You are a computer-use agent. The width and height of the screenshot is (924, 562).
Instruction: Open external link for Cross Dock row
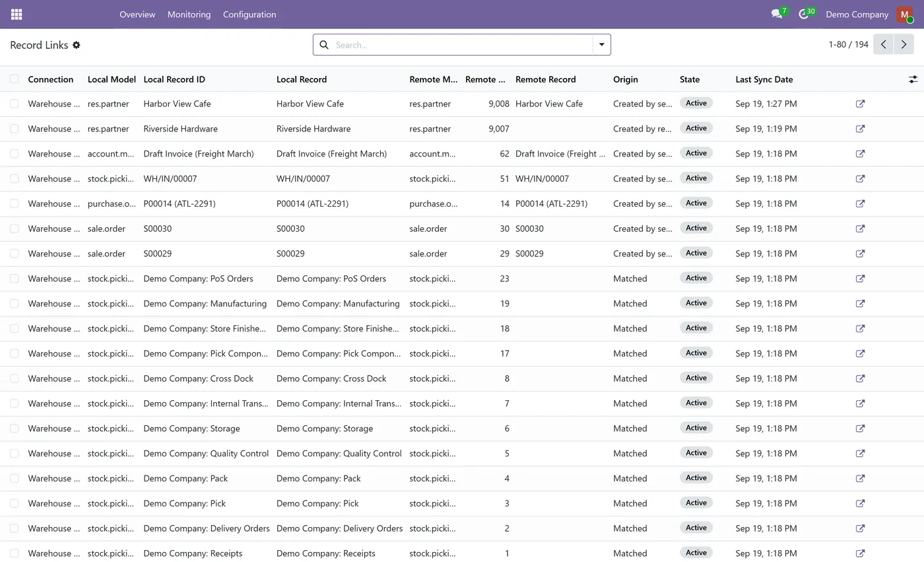(860, 378)
